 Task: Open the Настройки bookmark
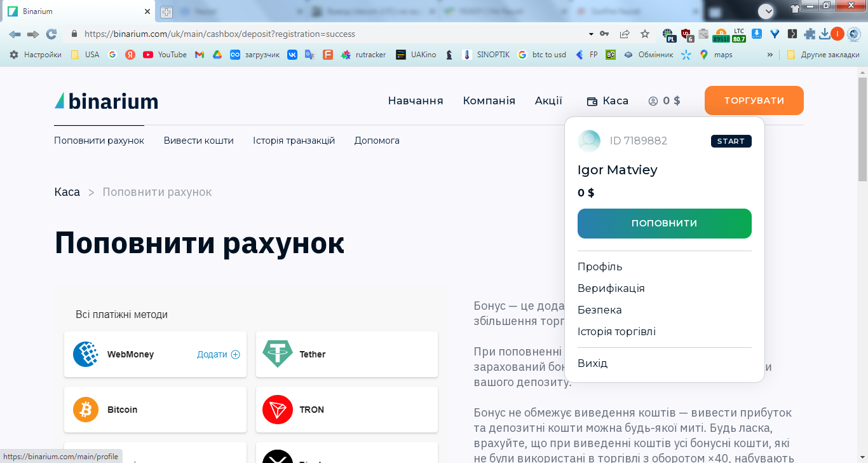click(x=36, y=55)
